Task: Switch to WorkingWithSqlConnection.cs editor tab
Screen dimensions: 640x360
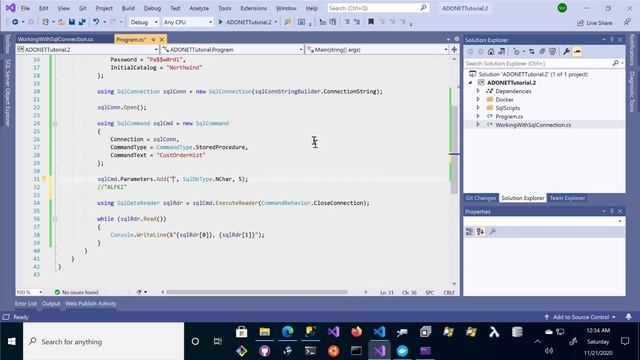Action: click(56, 39)
